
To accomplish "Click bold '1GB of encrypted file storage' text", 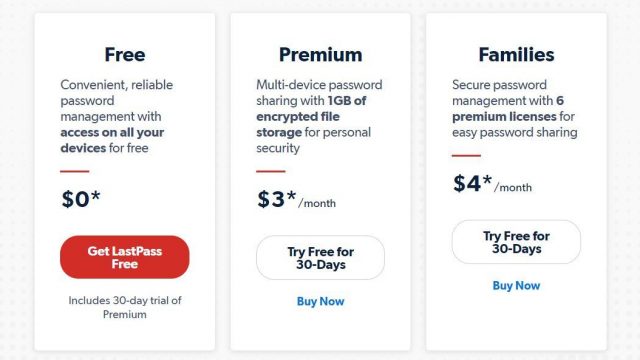I will [311, 116].
